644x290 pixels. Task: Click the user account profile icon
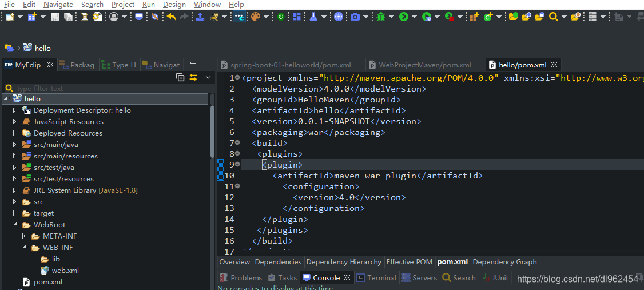(114, 17)
